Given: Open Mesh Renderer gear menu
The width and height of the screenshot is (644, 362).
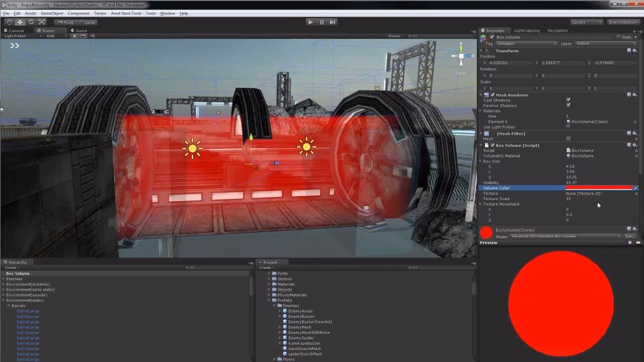Looking at the screenshot, I should [x=634, y=95].
